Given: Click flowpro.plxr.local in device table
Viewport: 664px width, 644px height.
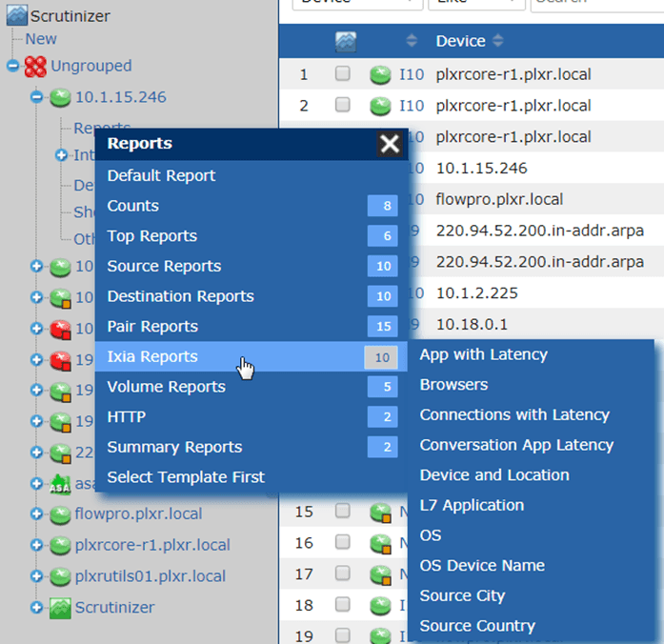Looking at the screenshot, I should [x=500, y=199].
